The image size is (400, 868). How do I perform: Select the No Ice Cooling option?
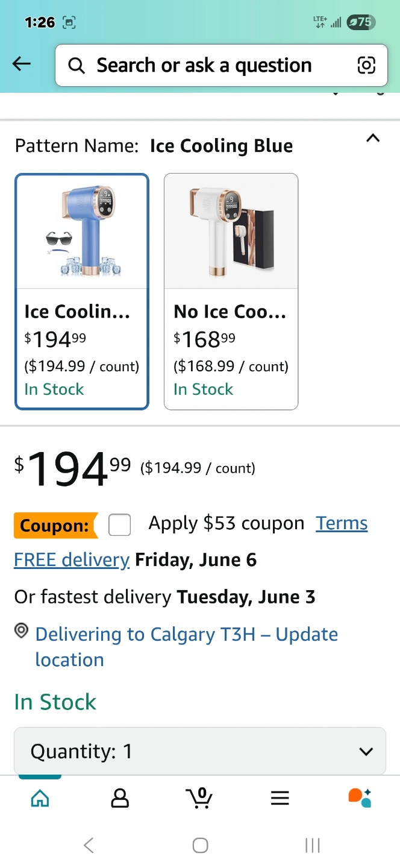click(x=231, y=291)
